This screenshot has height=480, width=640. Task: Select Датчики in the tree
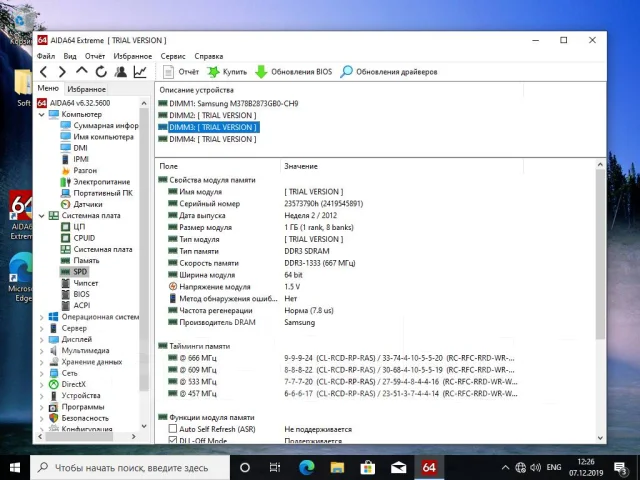click(82, 204)
